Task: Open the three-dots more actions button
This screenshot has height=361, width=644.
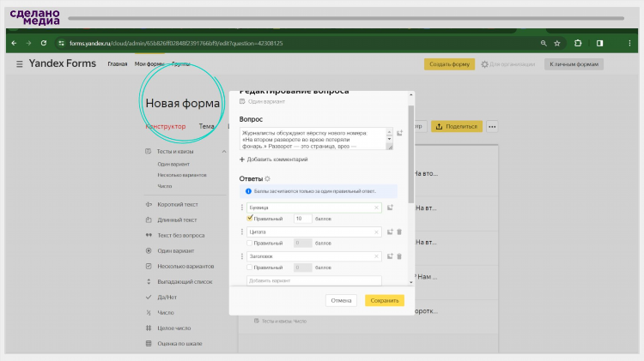Action: pos(492,126)
